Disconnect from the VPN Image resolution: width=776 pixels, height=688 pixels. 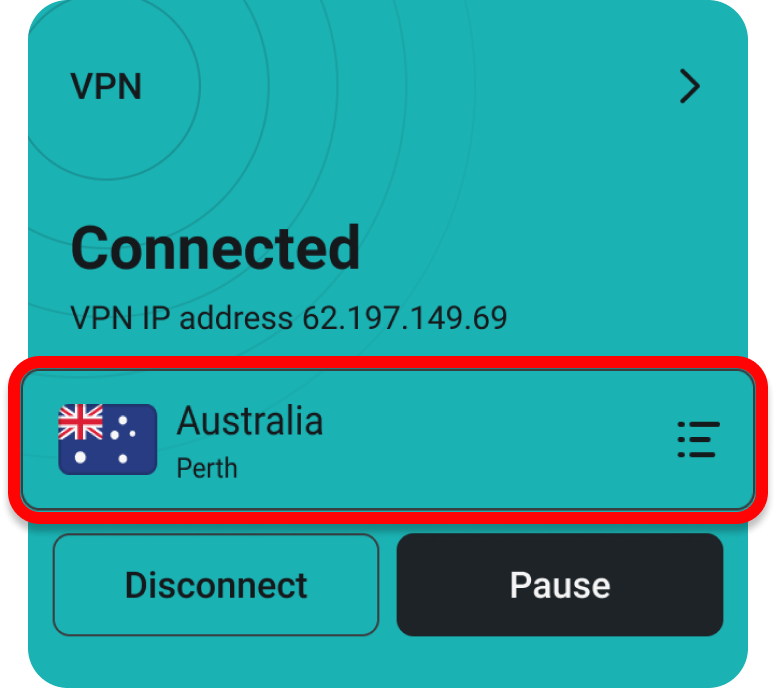216,585
